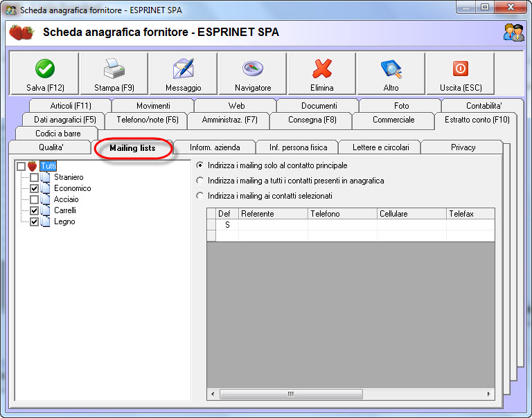
Task: Click the Telefax column header
Action: pos(470,214)
